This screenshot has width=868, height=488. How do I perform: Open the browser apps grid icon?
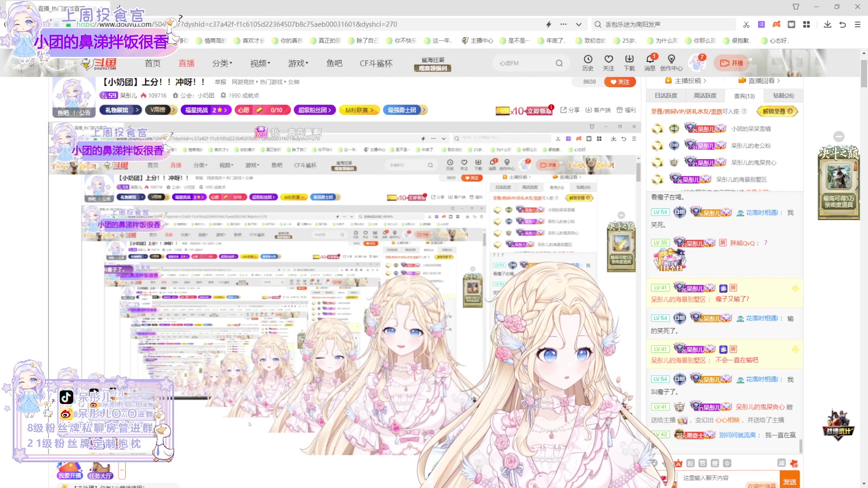coord(807,24)
